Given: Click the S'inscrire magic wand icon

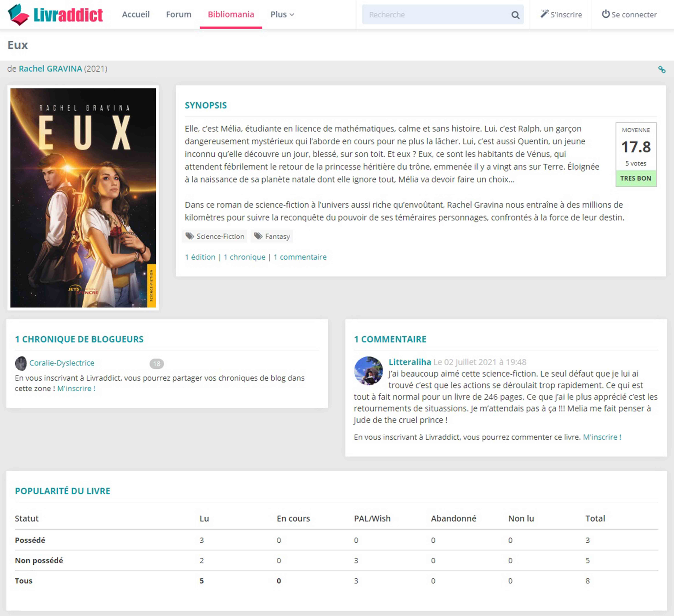Looking at the screenshot, I should click(544, 14).
